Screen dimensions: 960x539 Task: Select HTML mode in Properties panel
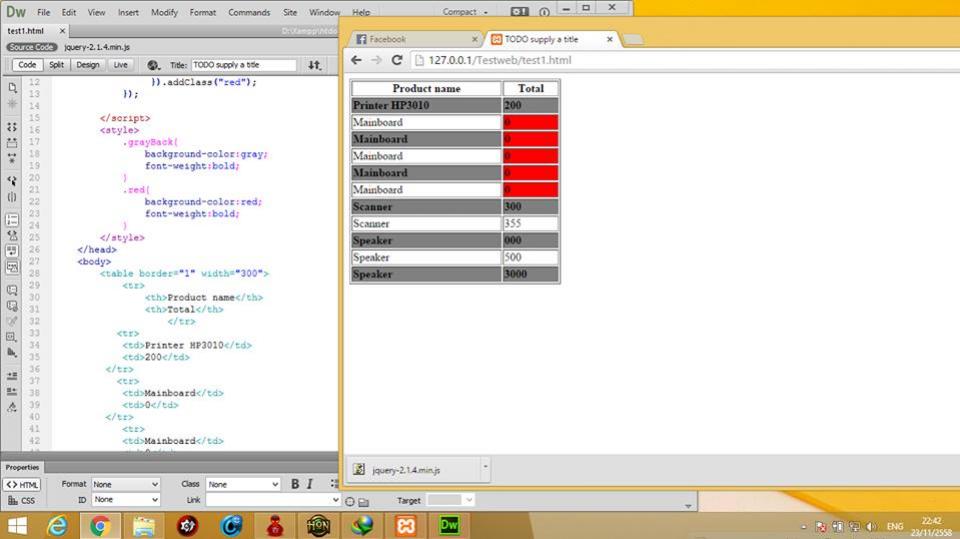click(x=22, y=484)
